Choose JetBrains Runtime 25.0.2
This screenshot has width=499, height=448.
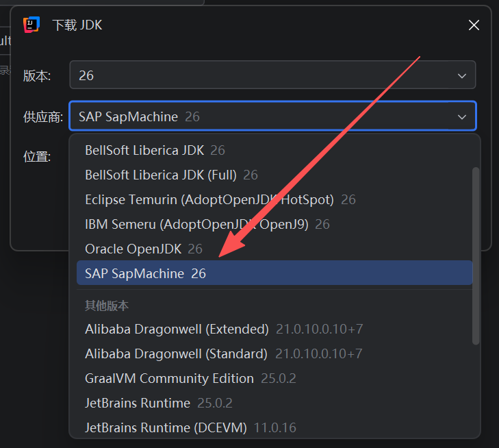(x=159, y=403)
